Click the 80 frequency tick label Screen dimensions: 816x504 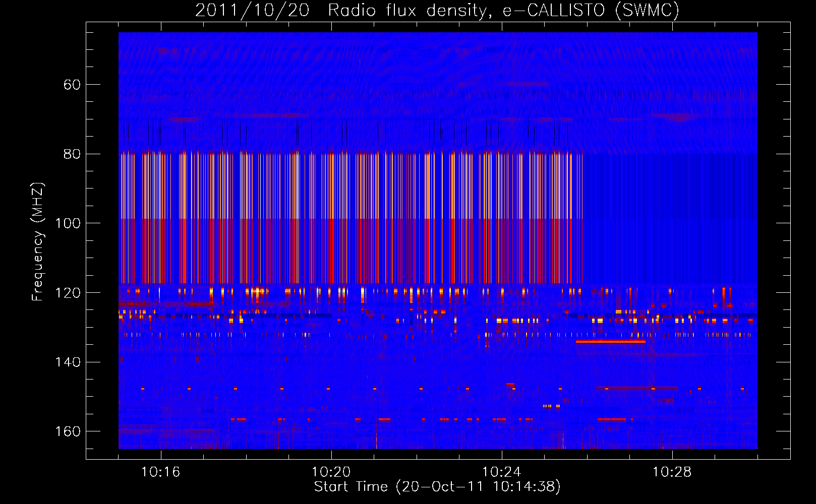[x=72, y=154]
